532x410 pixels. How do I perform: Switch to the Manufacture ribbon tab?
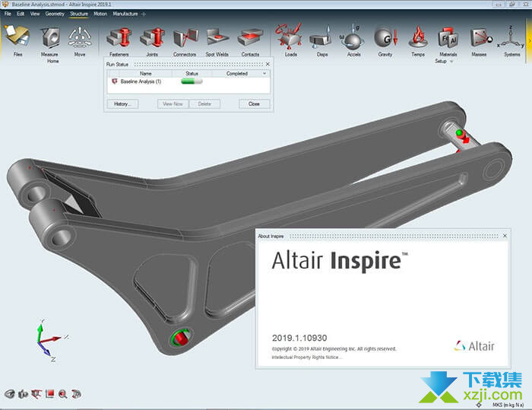pyautogui.click(x=125, y=14)
